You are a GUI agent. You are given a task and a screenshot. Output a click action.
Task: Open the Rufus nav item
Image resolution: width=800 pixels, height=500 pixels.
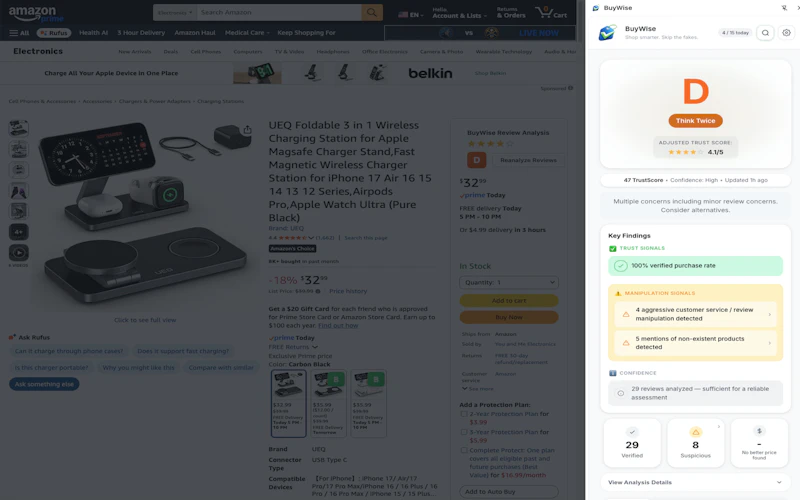[54, 33]
